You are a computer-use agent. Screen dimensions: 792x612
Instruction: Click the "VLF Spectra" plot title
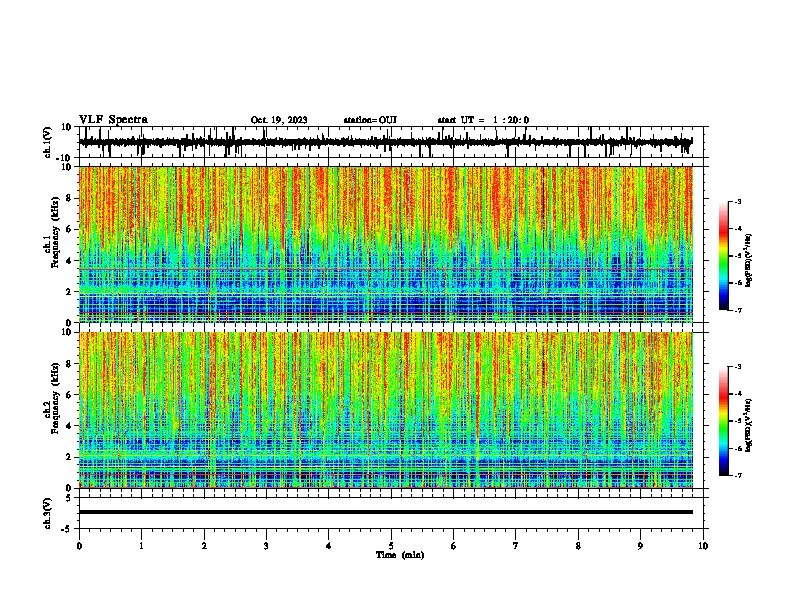point(113,119)
